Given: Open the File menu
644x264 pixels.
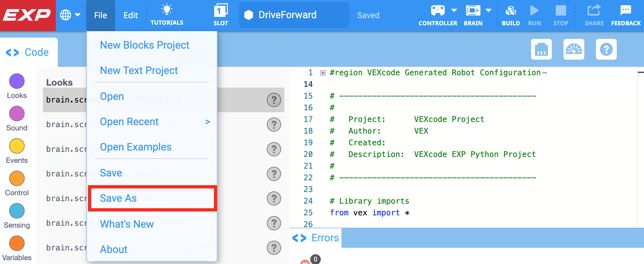Looking at the screenshot, I should click(x=101, y=15).
